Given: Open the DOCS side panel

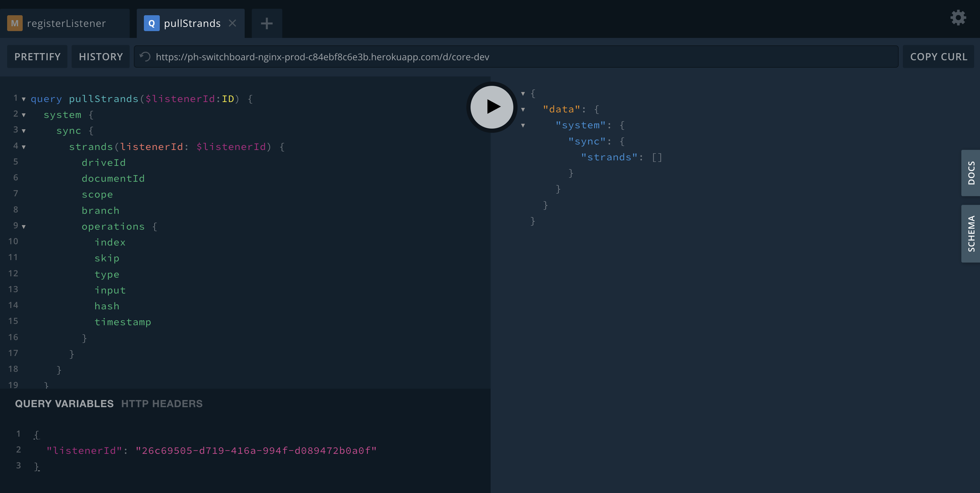Looking at the screenshot, I should click(x=971, y=173).
